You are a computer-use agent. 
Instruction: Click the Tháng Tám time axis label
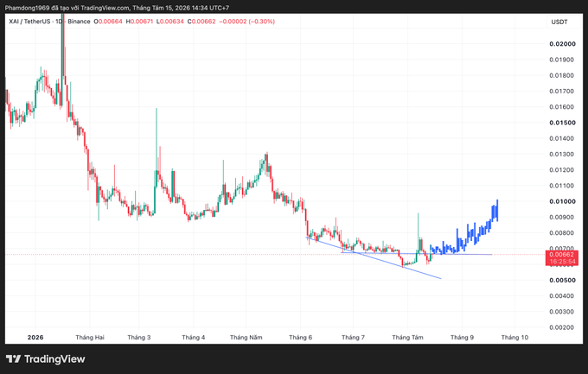pos(407,337)
